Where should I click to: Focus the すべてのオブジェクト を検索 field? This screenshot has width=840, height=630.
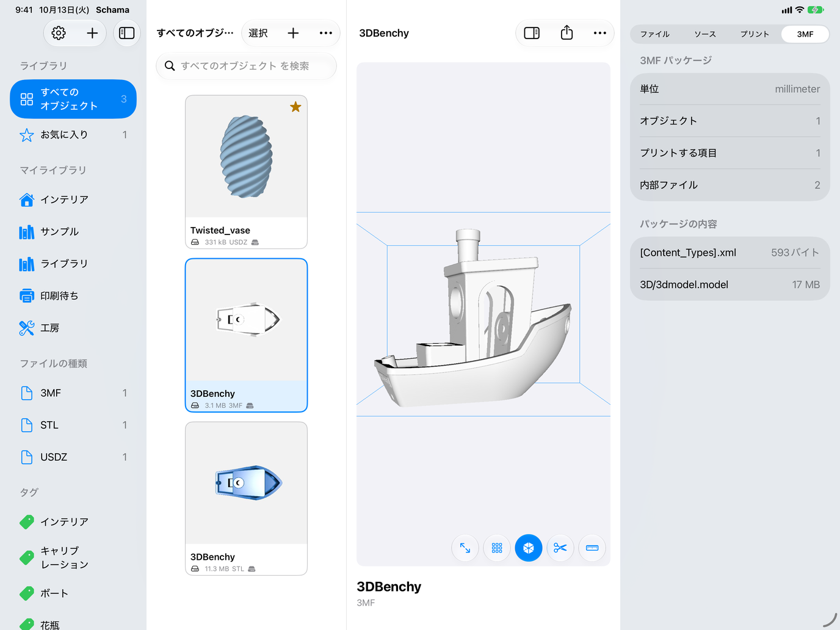click(246, 66)
